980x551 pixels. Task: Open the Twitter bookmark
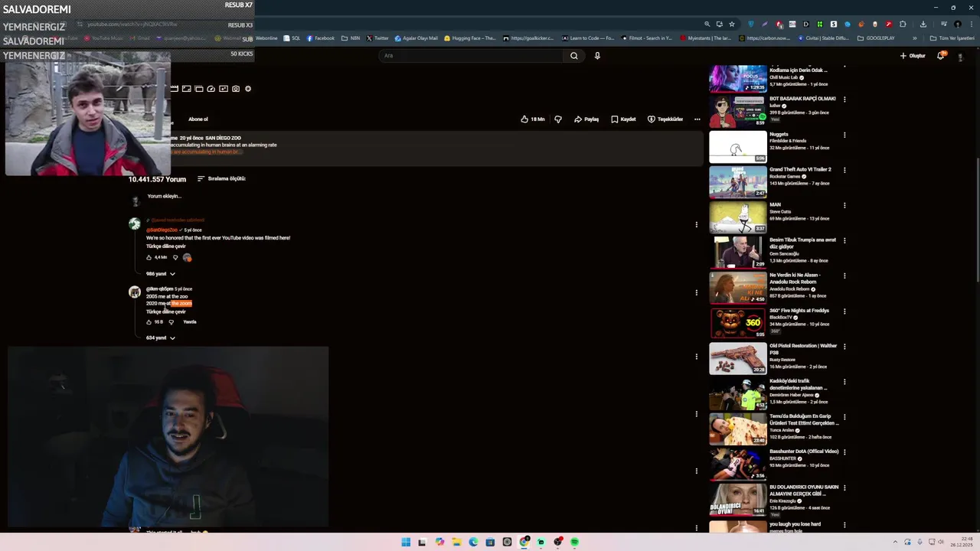tap(377, 38)
